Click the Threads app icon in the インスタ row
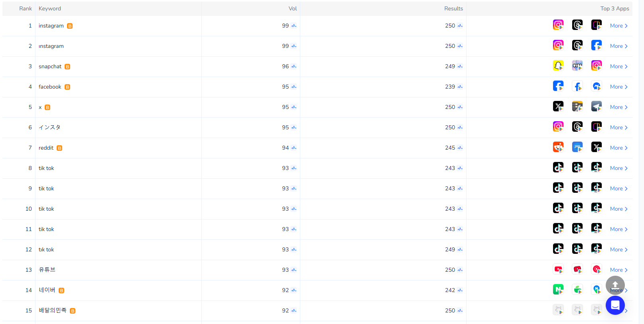Viewport: 644px width, 324px height. pyautogui.click(x=577, y=127)
